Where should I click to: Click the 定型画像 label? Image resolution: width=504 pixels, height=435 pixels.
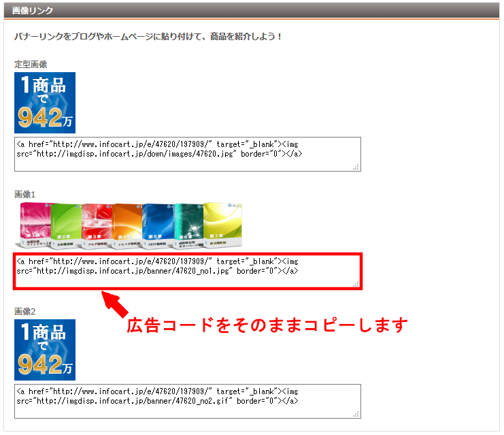coord(31,65)
